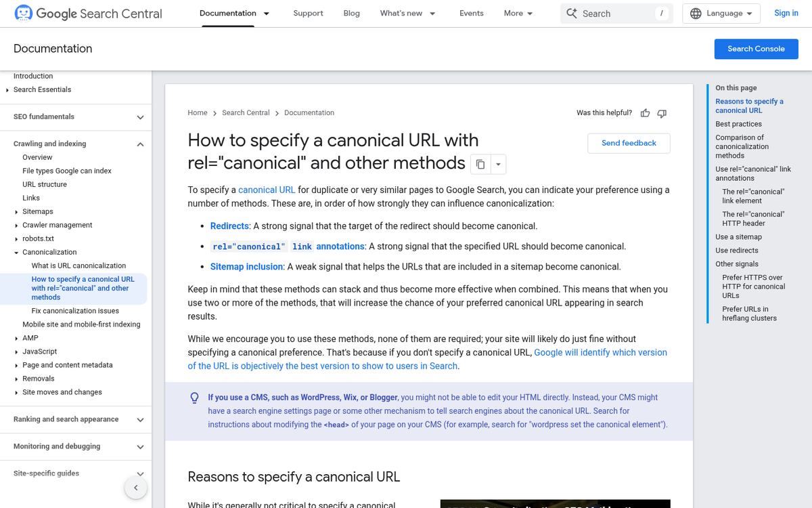This screenshot has height=508, width=812.
Task: Follow the canonical URL link in first paragraph
Action: pyautogui.click(x=267, y=190)
